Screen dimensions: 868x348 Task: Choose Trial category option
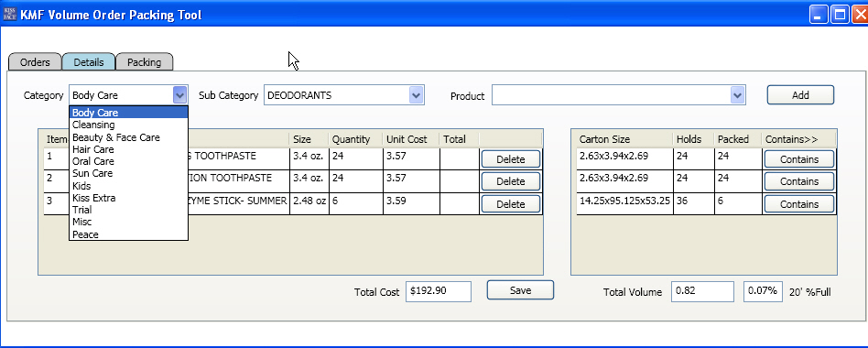pos(128,210)
